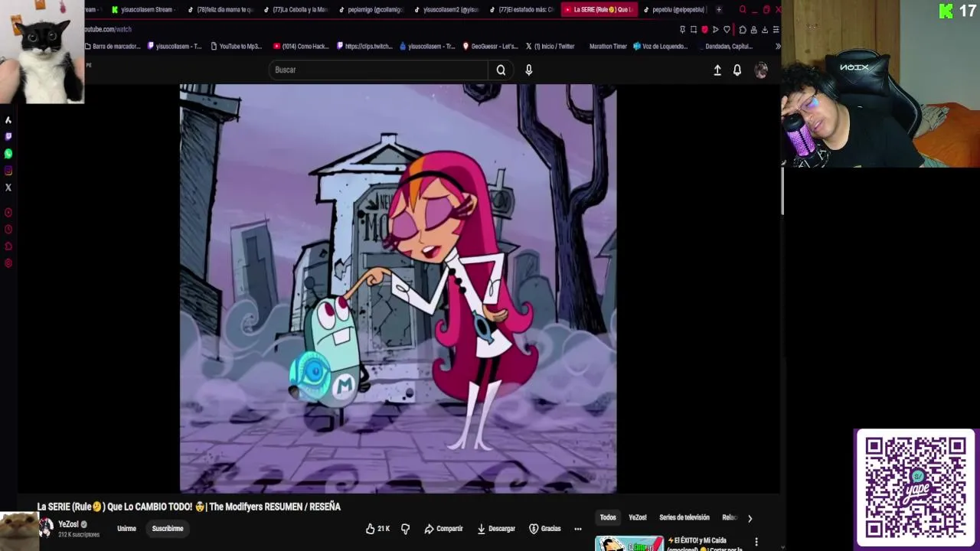This screenshot has height=551, width=980.
Task: Open the Marathon Timer bookmark
Action: [608, 47]
